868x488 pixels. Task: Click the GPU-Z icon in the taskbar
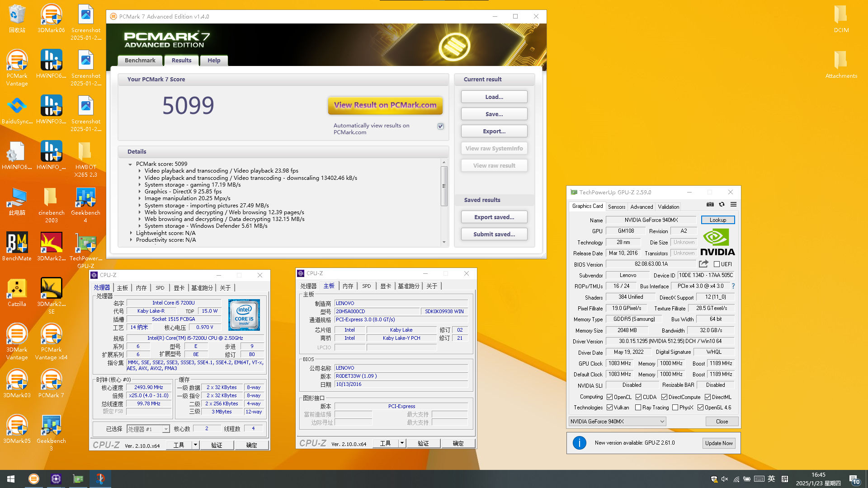click(x=78, y=479)
